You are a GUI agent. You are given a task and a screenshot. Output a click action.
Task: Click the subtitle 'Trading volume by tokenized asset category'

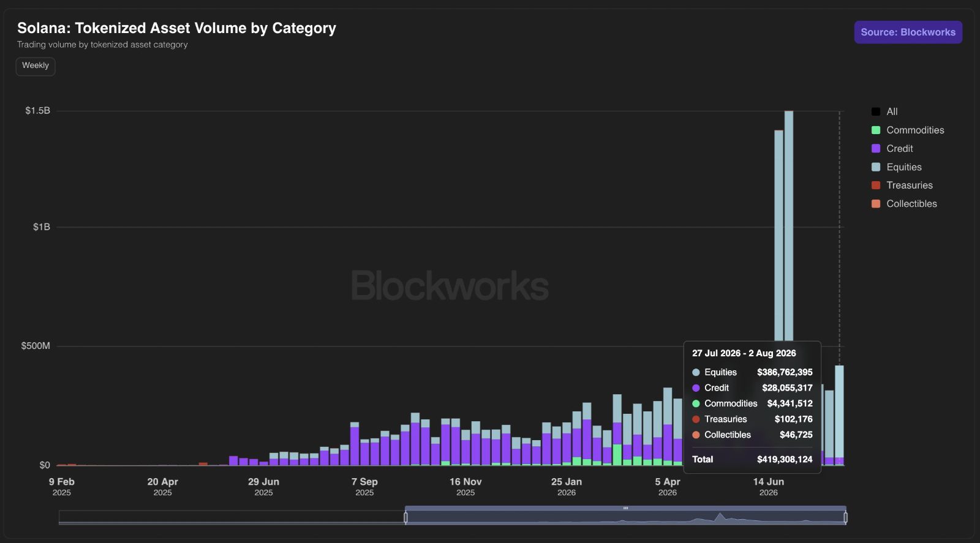pos(102,45)
